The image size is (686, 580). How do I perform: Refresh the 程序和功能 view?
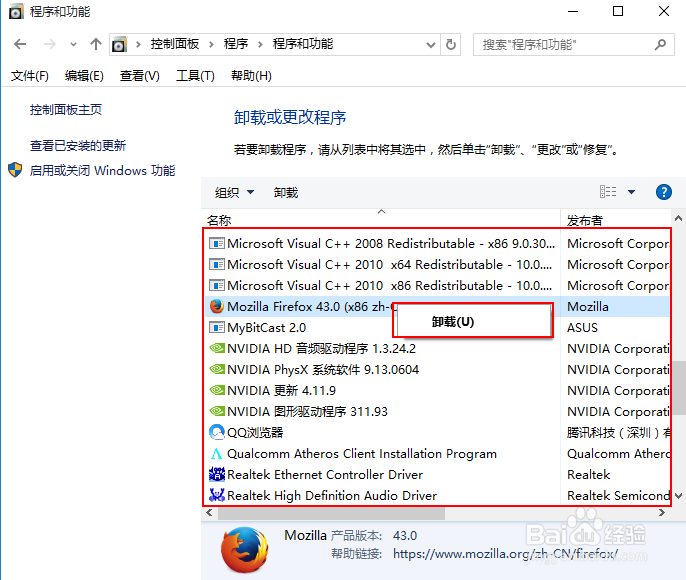point(451,44)
